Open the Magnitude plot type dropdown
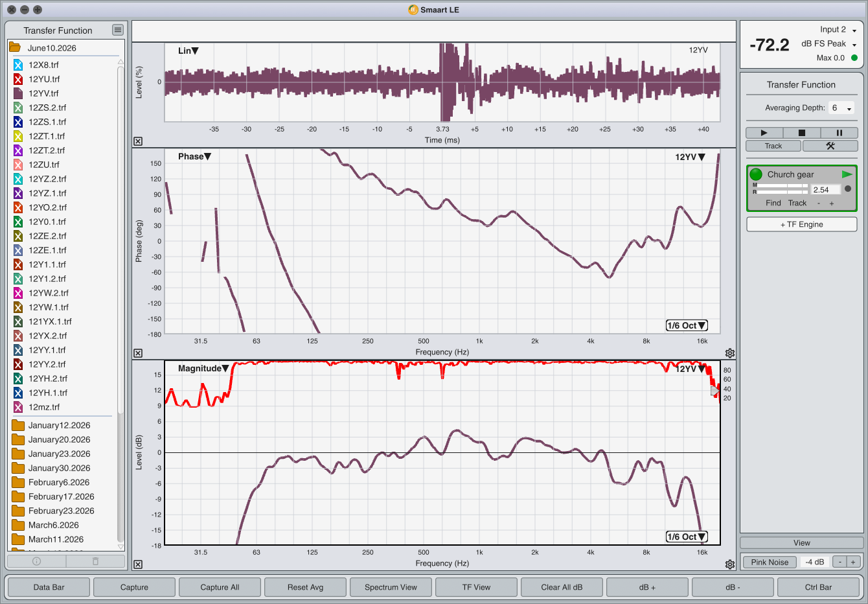This screenshot has width=868, height=604. (x=203, y=368)
